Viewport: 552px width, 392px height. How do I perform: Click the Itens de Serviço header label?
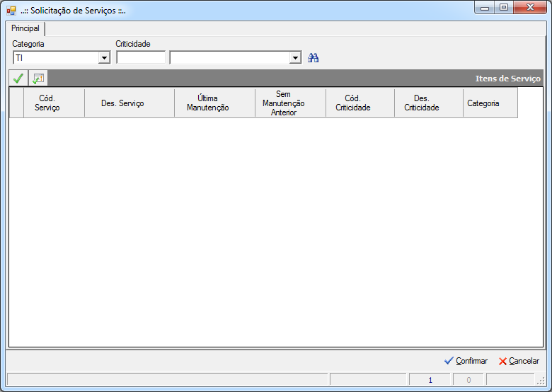pyautogui.click(x=507, y=79)
